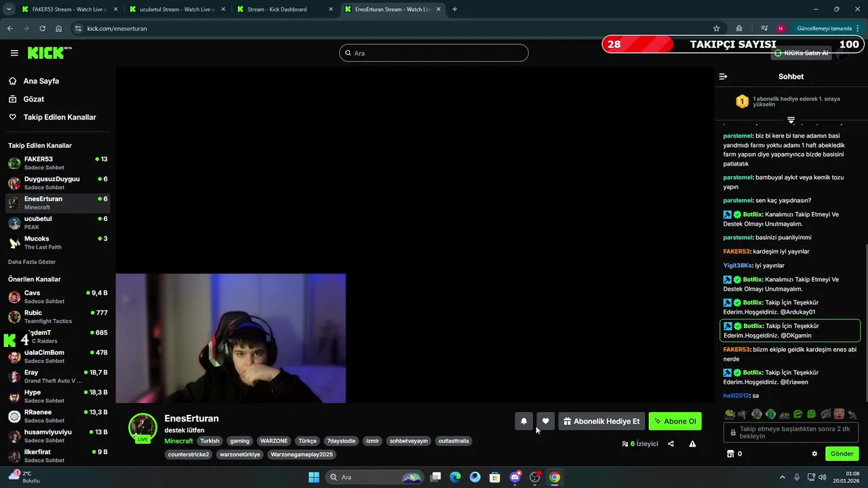The width and height of the screenshot is (868, 488).
Task: Open EnesErturan profile avatar
Action: (x=143, y=427)
